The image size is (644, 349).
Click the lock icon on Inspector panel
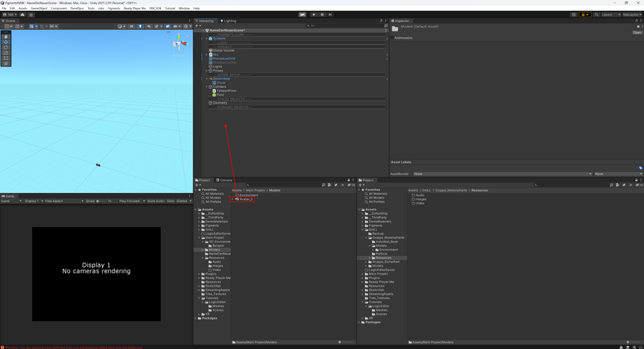coord(637,21)
